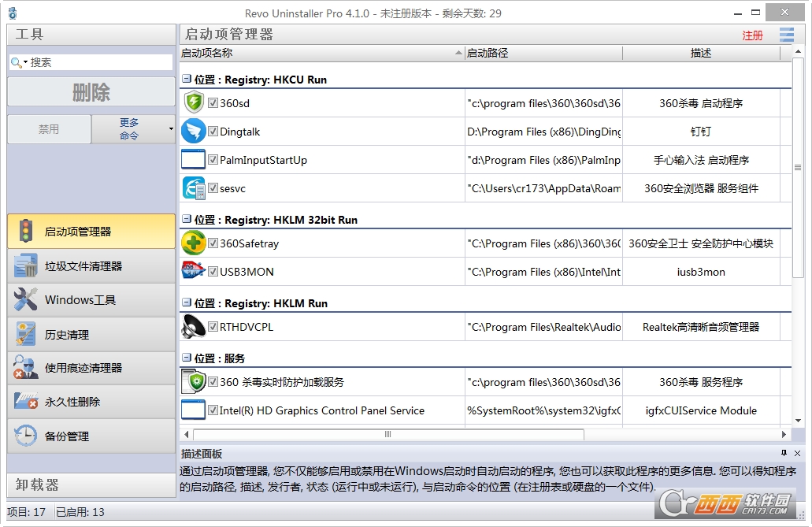Viewport: 812px width, 527px height.
Task: Toggle the sesvc checkbox
Action: coord(213,188)
